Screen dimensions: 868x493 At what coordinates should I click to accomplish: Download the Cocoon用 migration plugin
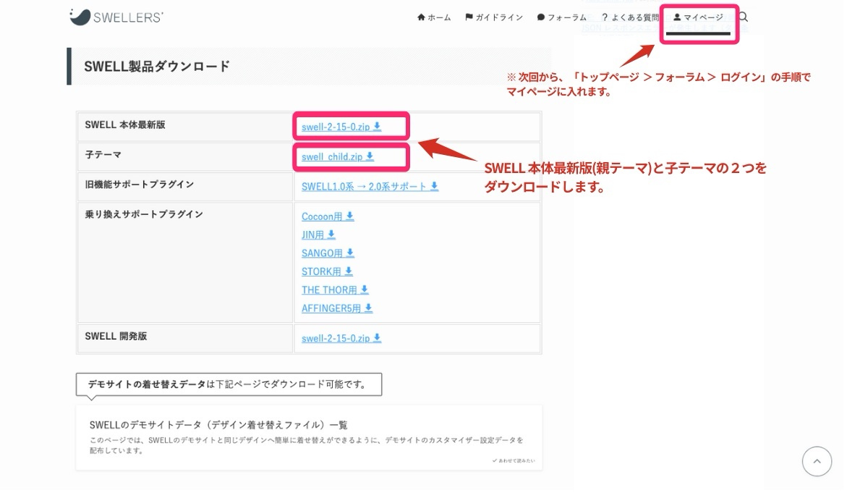[x=322, y=216]
